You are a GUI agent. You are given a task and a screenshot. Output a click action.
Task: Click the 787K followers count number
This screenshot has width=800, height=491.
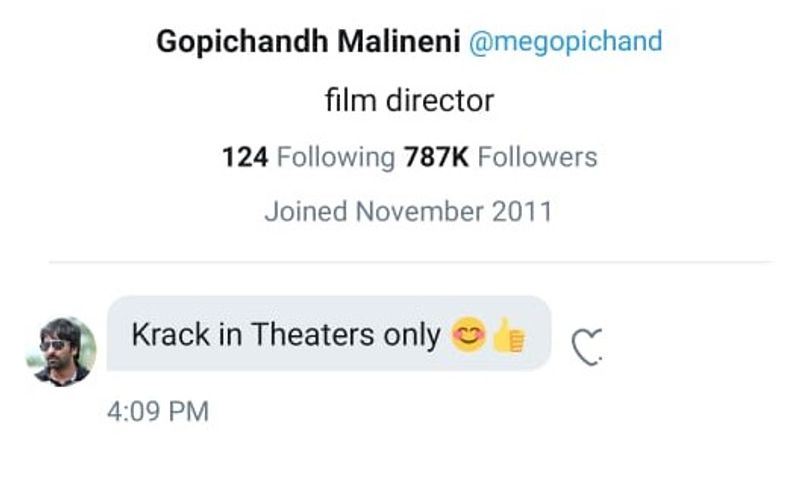(x=436, y=157)
